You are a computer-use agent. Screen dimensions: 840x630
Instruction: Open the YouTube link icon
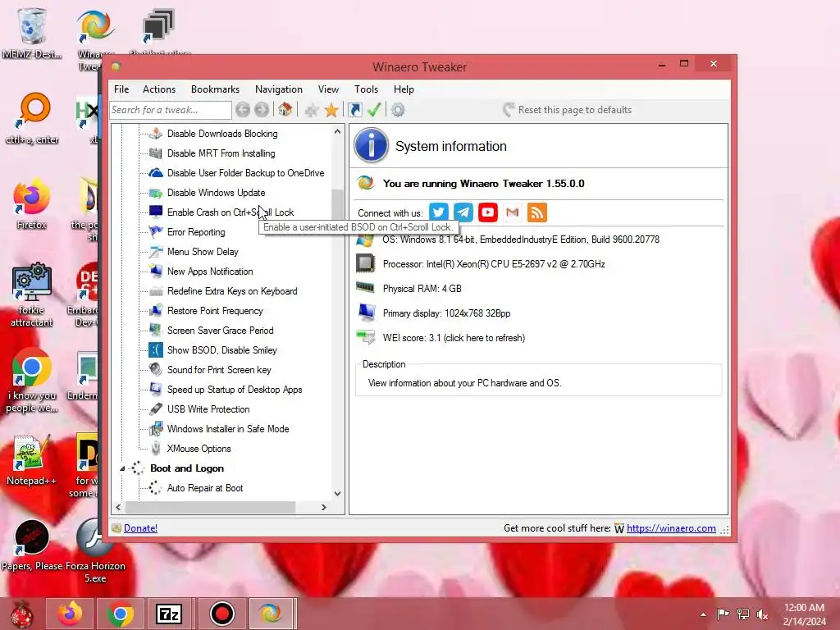(x=488, y=212)
